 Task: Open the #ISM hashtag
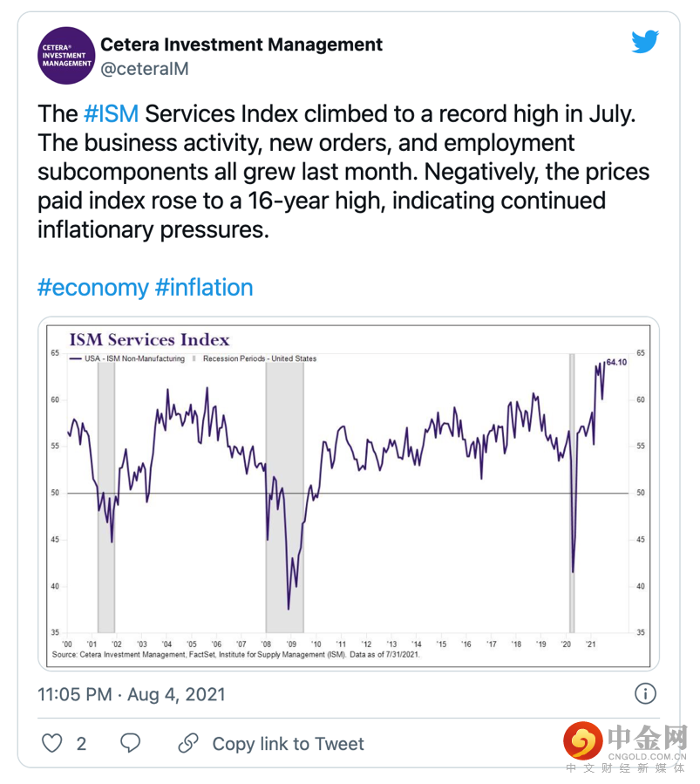tap(111, 113)
